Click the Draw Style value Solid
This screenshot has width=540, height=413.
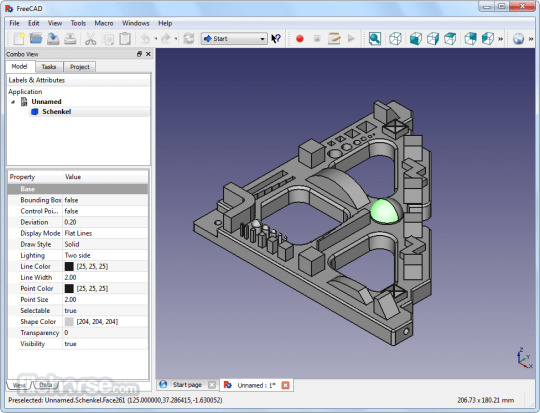(72, 244)
